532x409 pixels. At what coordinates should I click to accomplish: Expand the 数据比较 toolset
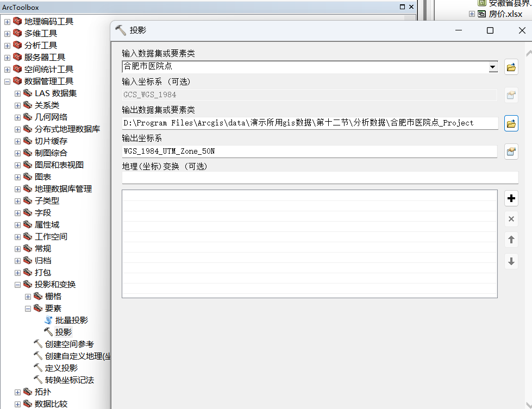click(x=17, y=404)
